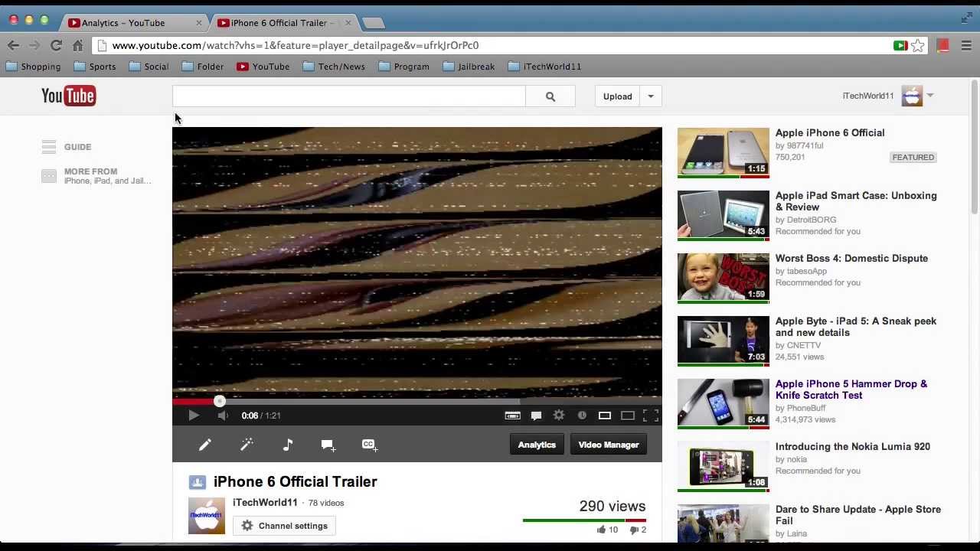The image size is (980, 551).
Task: Open the Video Manager button
Action: 609,445
